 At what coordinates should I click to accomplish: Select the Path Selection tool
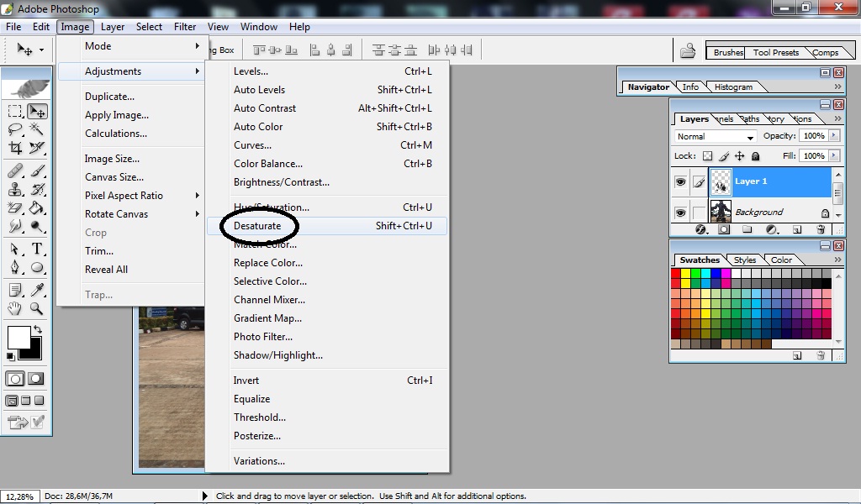pyautogui.click(x=15, y=249)
